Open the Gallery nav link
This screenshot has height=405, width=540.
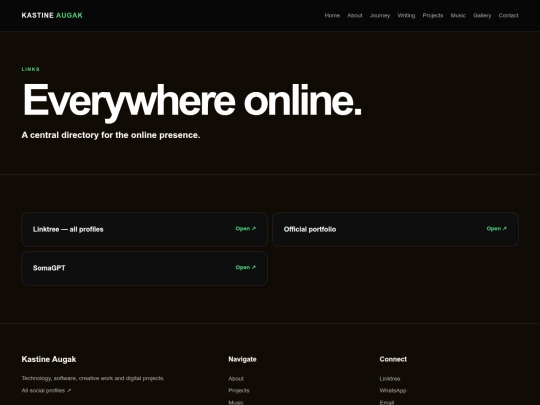pyautogui.click(x=482, y=15)
